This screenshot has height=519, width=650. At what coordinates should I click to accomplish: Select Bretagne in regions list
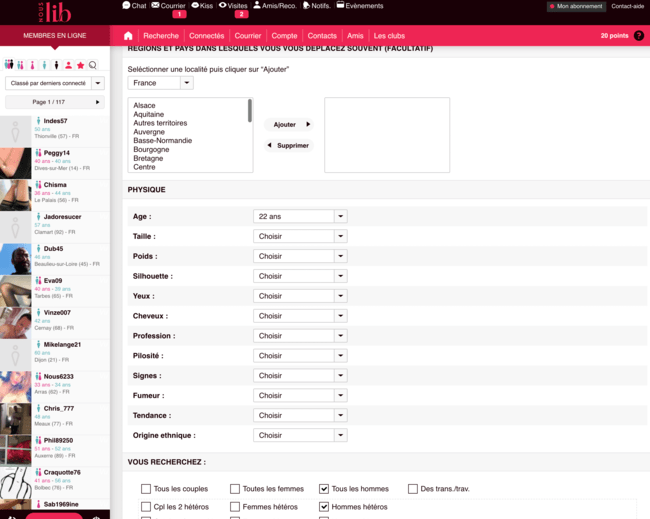148,158
